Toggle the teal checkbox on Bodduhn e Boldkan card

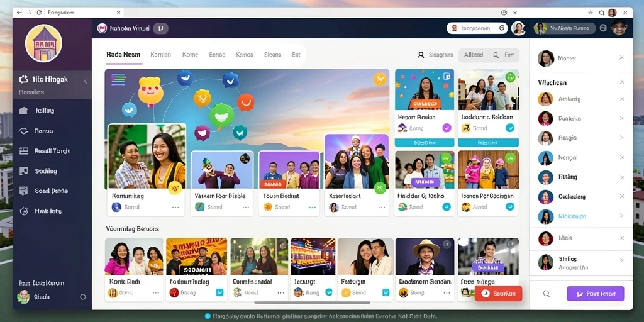click(x=509, y=128)
